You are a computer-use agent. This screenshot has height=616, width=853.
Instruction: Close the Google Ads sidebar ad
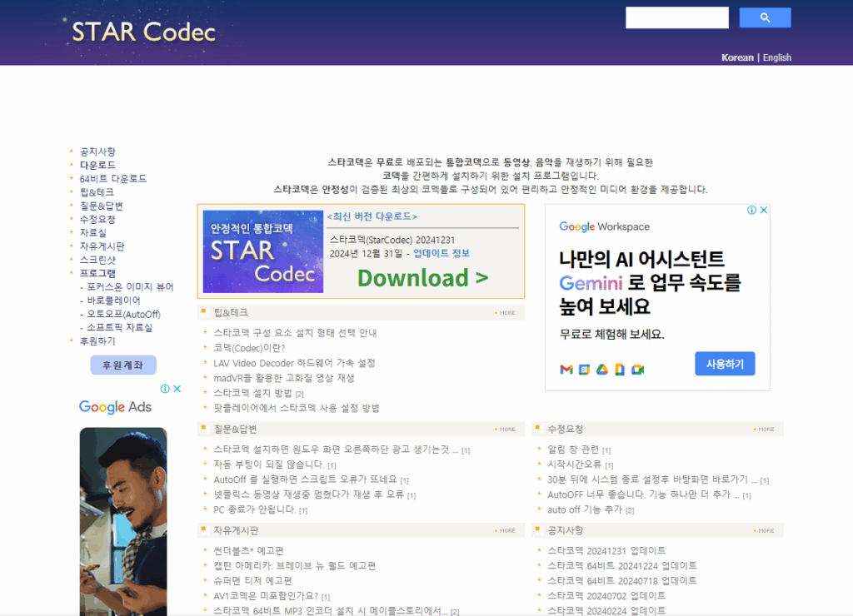coord(177,389)
